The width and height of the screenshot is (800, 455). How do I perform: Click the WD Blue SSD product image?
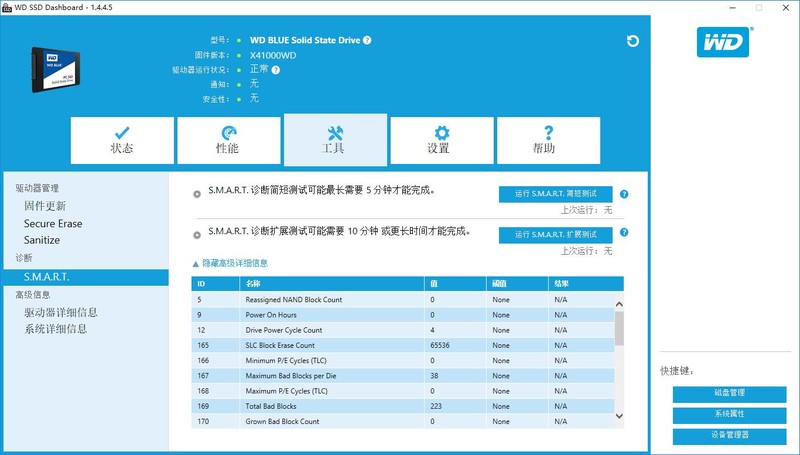coord(56,69)
